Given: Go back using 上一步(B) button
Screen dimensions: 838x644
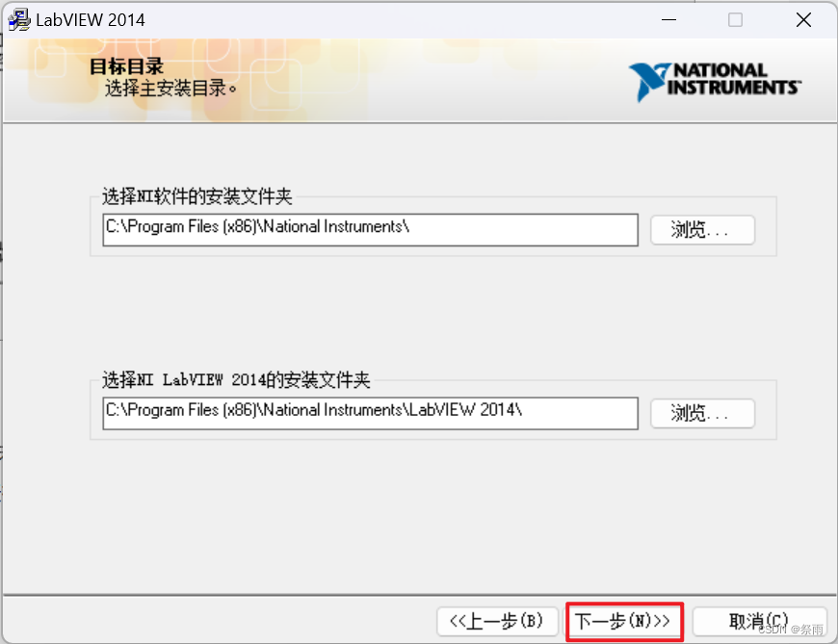Looking at the screenshot, I should click(498, 621).
